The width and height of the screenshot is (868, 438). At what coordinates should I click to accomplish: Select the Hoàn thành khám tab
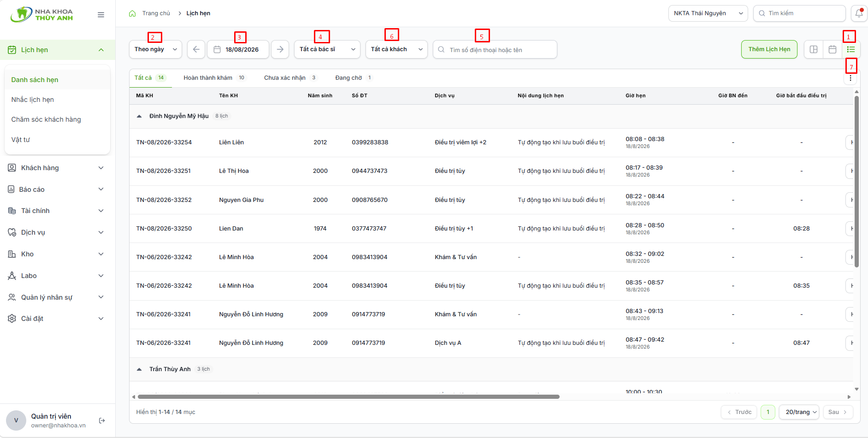click(214, 78)
